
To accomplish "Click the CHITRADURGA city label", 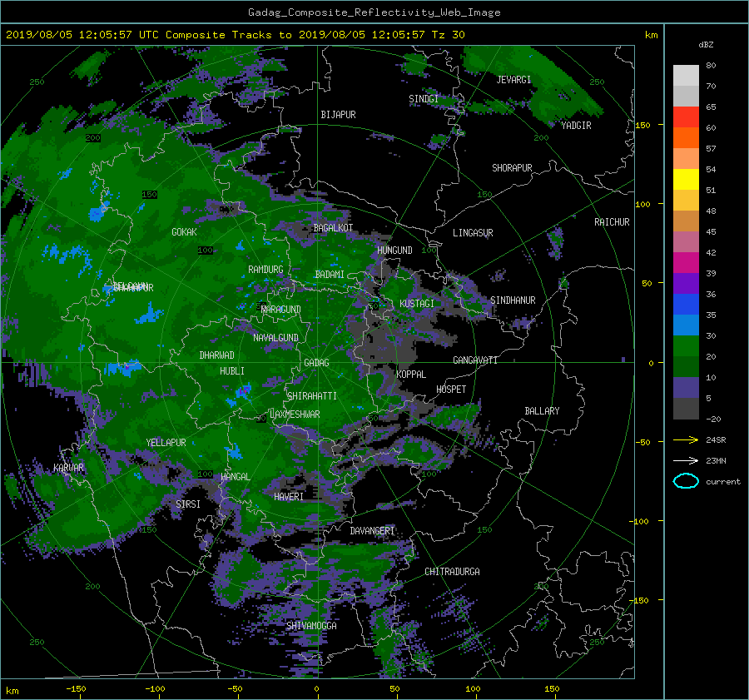I will tap(452, 572).
